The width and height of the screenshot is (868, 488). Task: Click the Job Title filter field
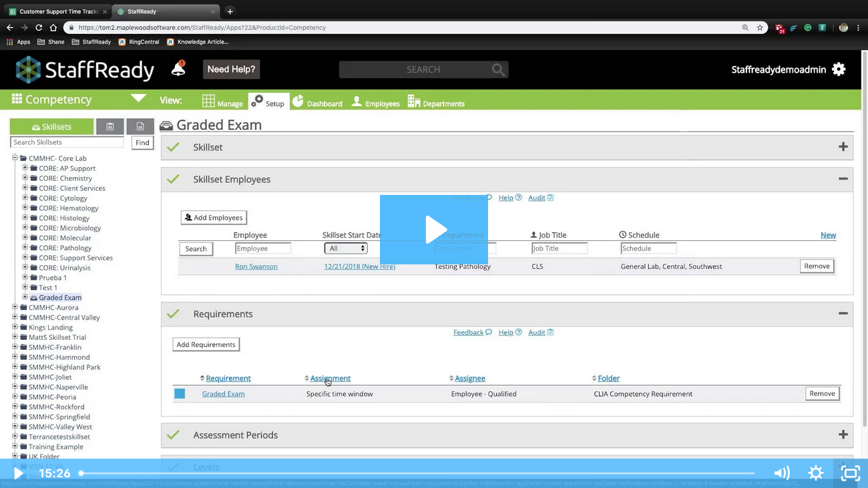pyautogui.click(x=560, y=248)
